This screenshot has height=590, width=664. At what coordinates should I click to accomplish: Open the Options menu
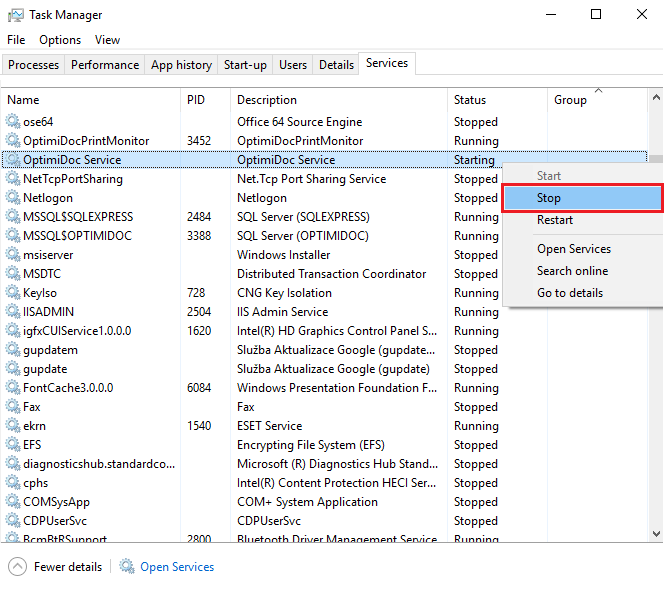(x=60, y=40)
